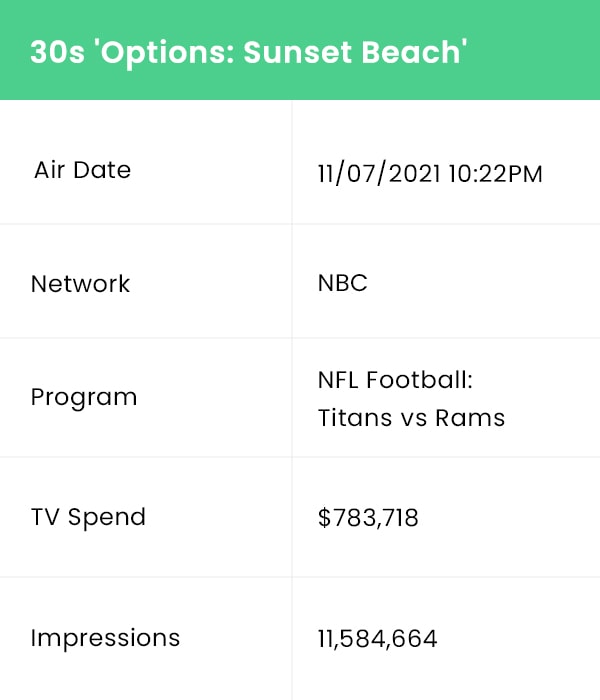600x700 pixels.
Task: Select the TV Spend label cell
Action: pos(146,517)
